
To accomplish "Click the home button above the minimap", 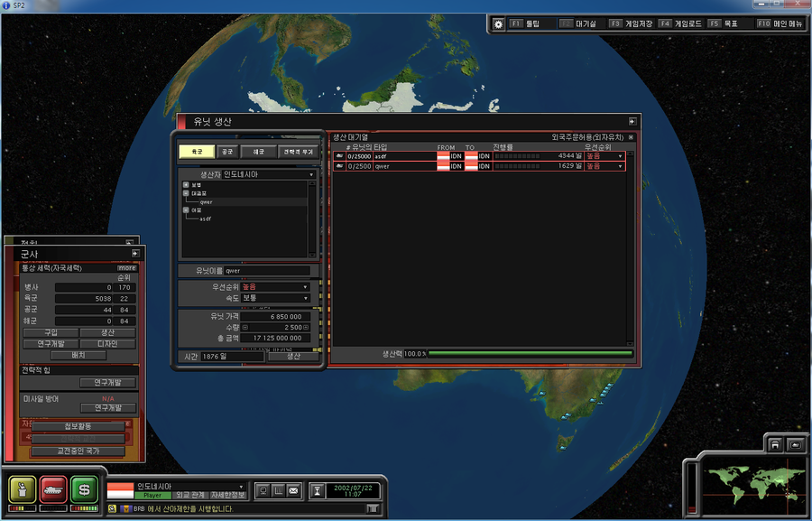I will pyautogui.click(x=773, y=444).
